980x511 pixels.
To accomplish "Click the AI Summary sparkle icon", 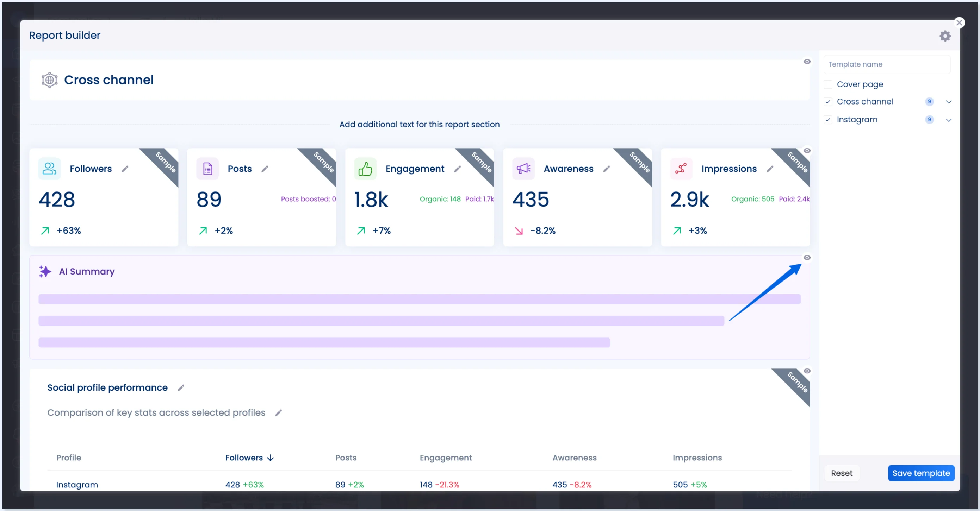I will 45,271.
